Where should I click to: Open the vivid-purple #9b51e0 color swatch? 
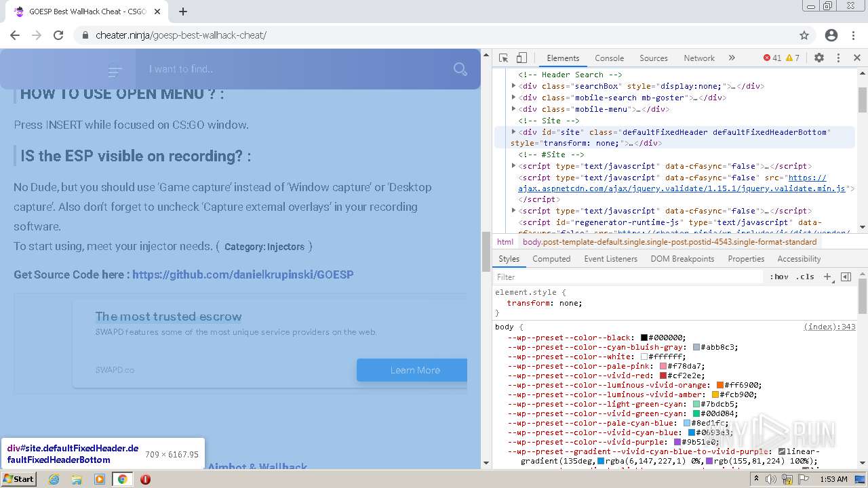click(x=677, y=442)
